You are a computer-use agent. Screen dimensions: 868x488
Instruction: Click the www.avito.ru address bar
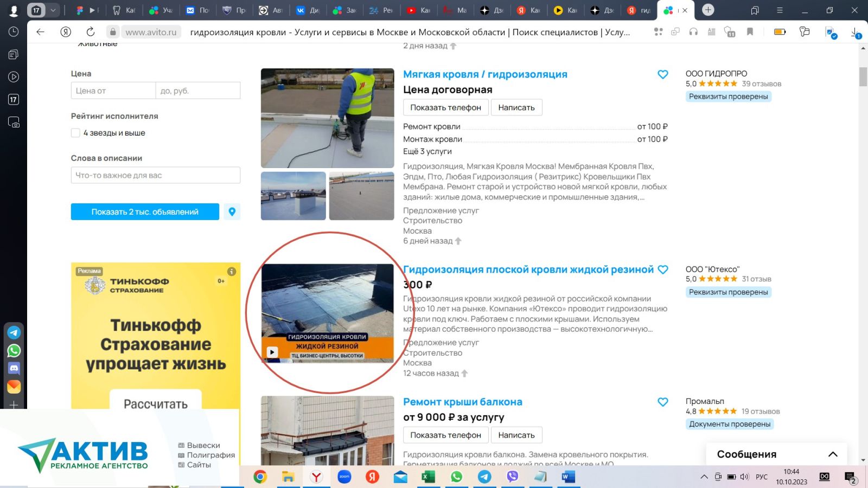pos(151,32)
